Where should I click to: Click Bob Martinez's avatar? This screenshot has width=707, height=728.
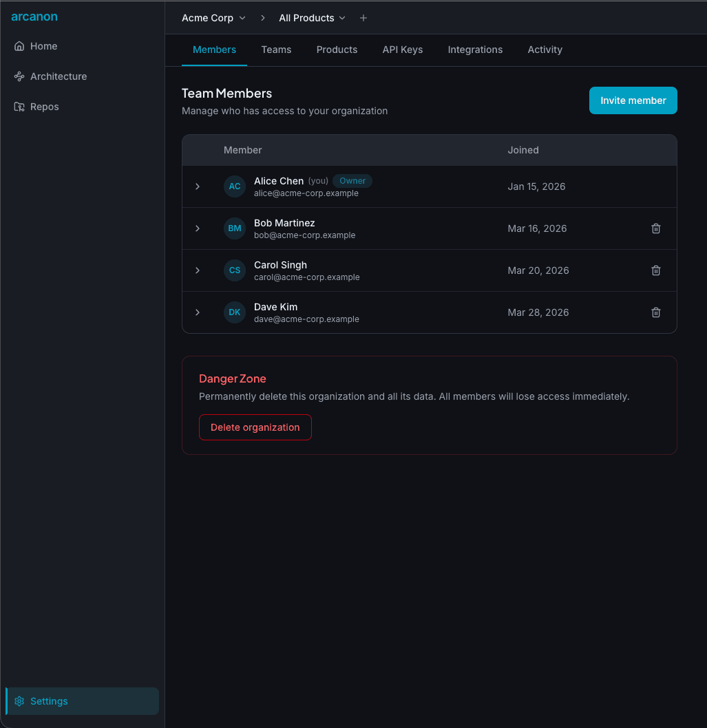tap(234, 228)
